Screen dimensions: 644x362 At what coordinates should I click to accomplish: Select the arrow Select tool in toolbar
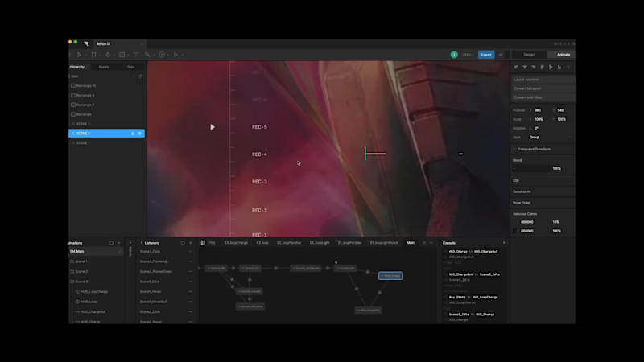tap(79, 55)
